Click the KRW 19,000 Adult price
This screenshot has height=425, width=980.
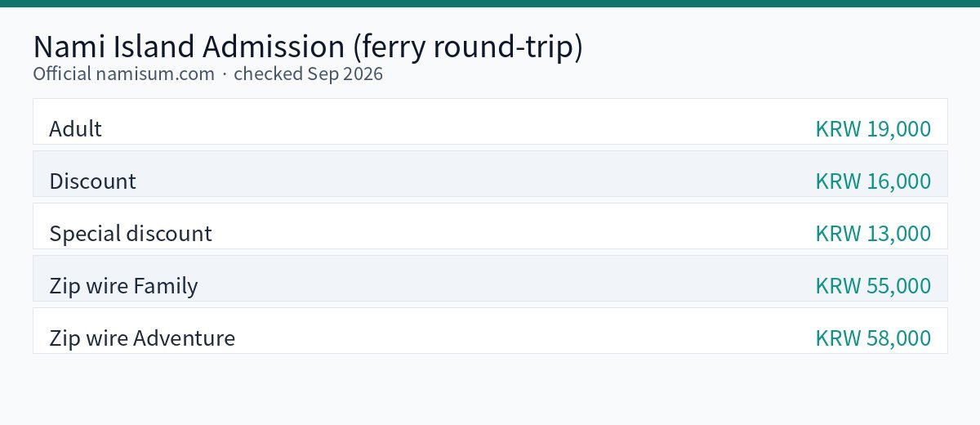(873, 129)
